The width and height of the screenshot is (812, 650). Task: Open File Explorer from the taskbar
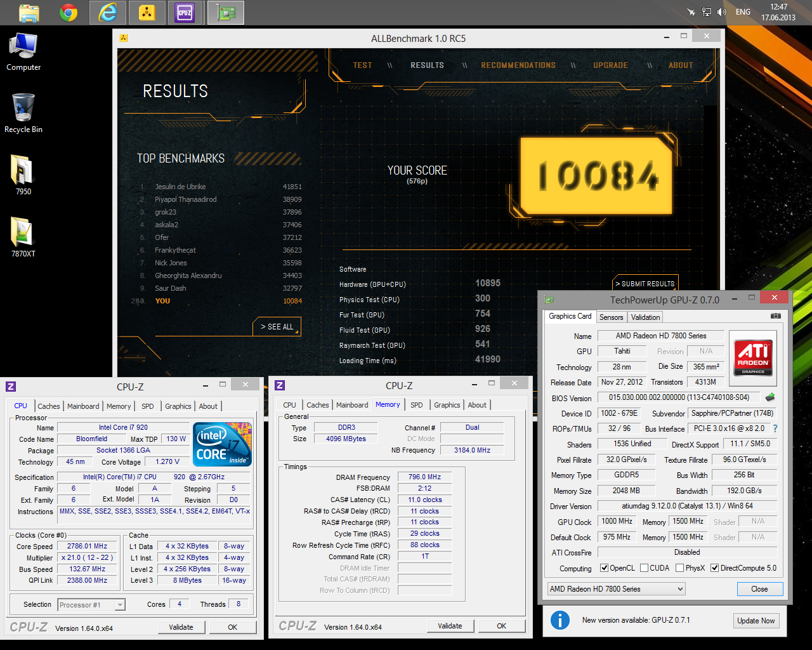coord(29,13)
